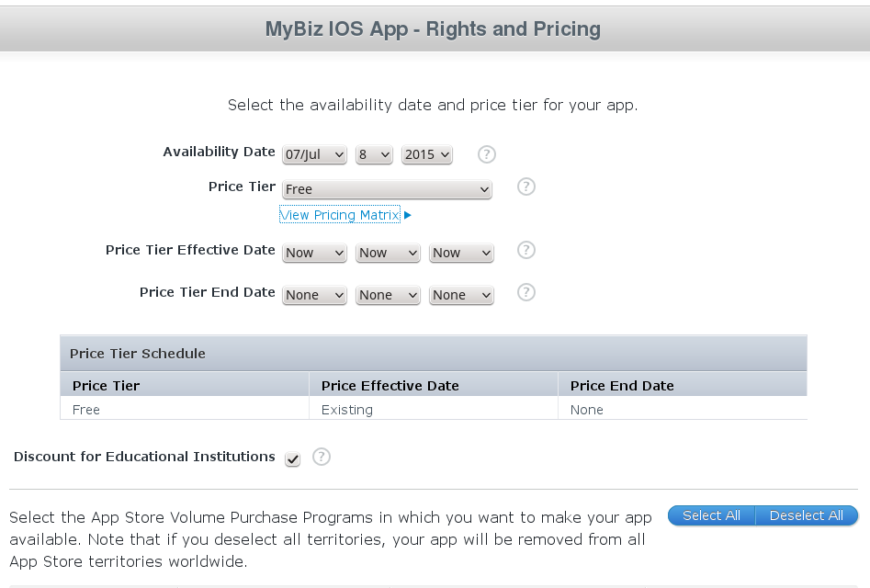This screenshot has width=870, height=588.
Task: Click the arrow beside View Pricing Matrix
Action: (x=407, y=214)
